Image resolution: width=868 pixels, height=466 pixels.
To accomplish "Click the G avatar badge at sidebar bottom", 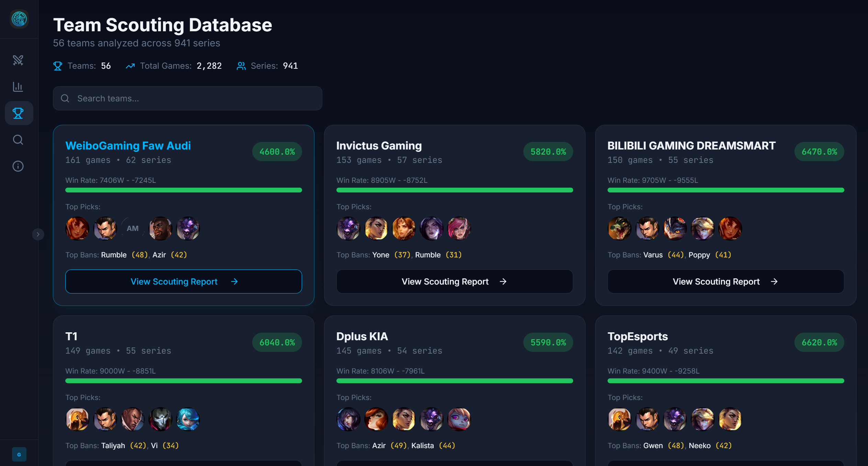I will pos(19,454).
